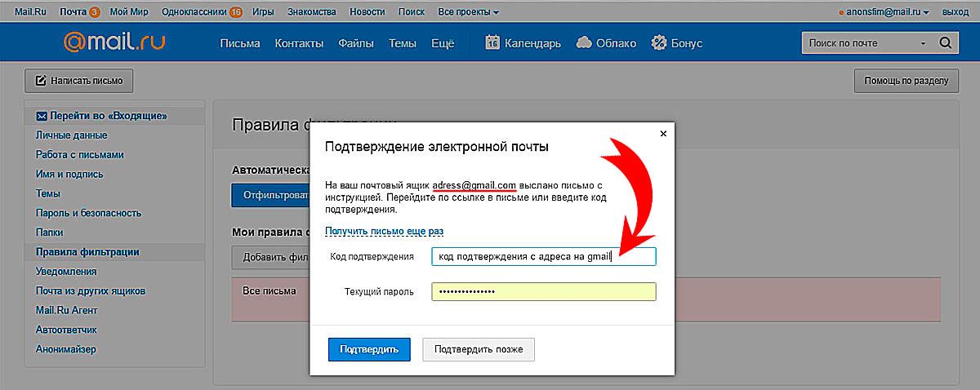Click «Получить письмо еще раз» link
This screenshot has width=980, height=390.
(x=384, y=232)
